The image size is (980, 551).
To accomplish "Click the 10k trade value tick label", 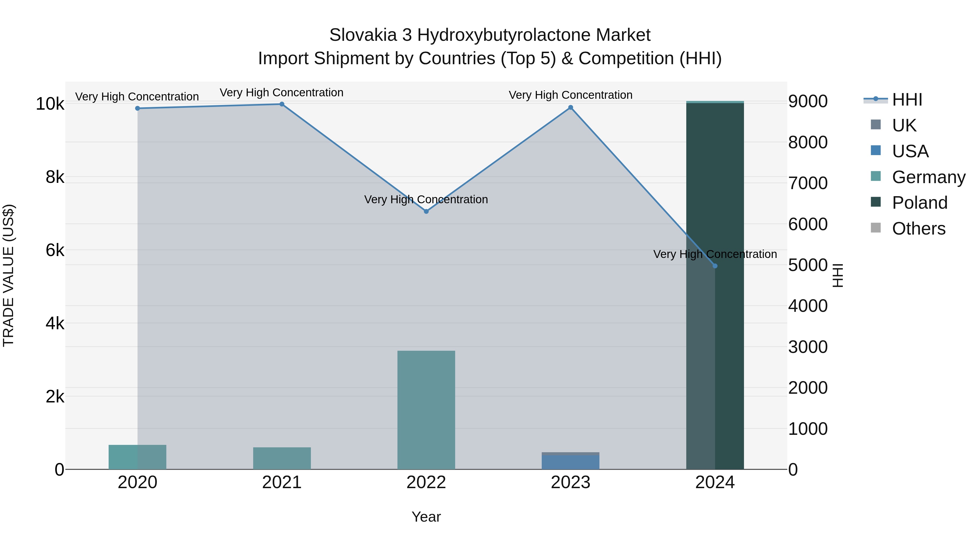I will point(50,104).
